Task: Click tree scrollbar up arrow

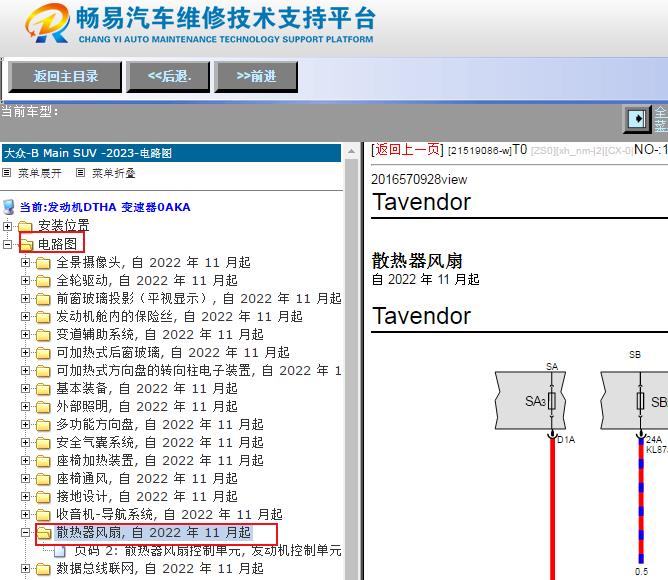Action: [351, 151]
